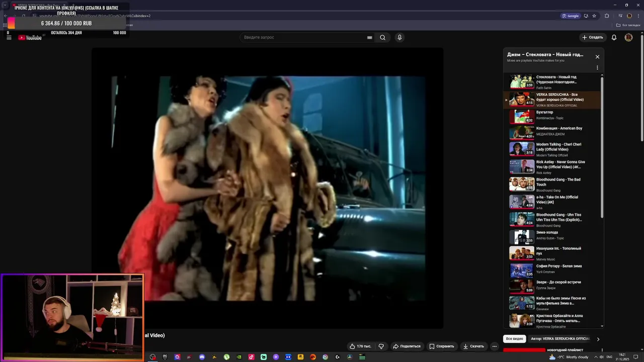Image resolution: width=644 pixels, height=362 pixels.
Task: Open options for новогодний плейлист suggestion
Action: coord(602,350)
